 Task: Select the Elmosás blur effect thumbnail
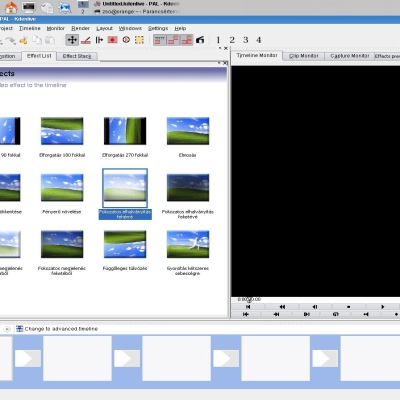point(188,131)
